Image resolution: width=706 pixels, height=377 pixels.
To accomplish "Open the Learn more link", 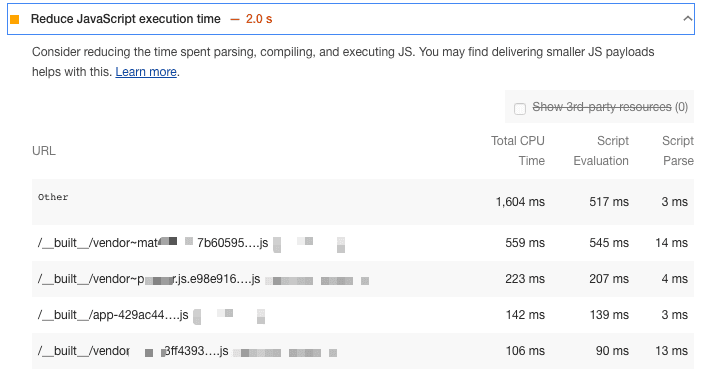I will [x=146, y=72].
